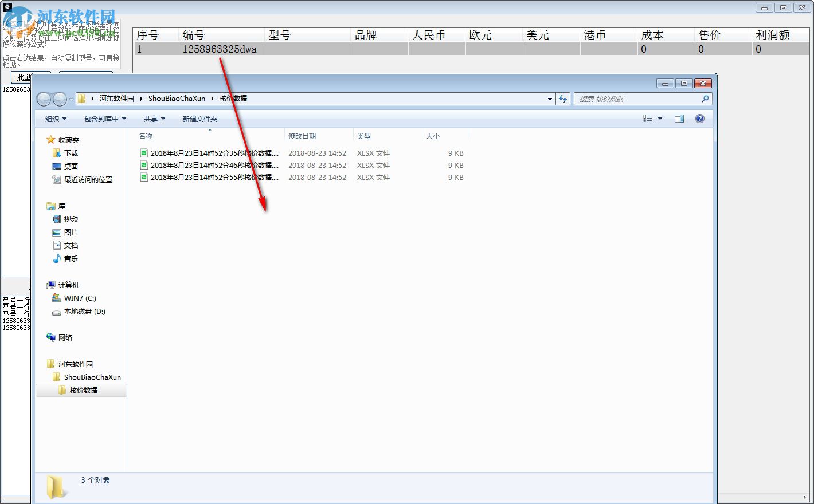The image size is (814, 504).
Task: Click the 成本 column header in the background table
Action: click(x=666, y=35)
